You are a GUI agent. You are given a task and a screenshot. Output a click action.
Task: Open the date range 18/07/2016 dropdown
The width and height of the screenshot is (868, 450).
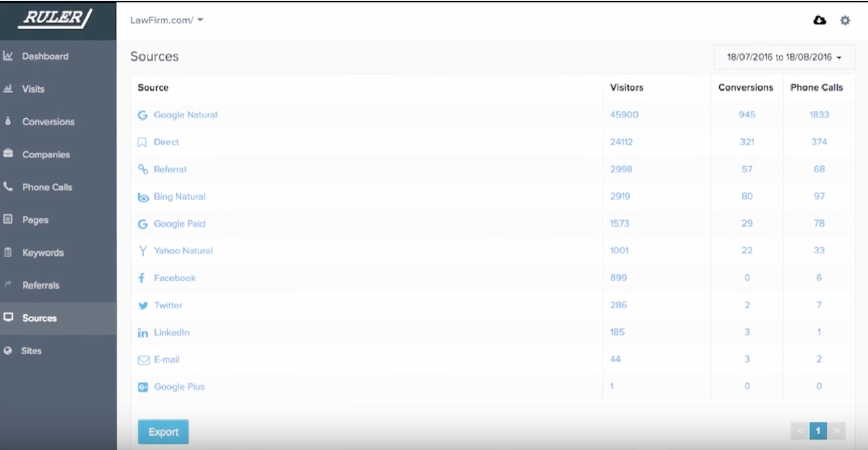coord(784,57)
